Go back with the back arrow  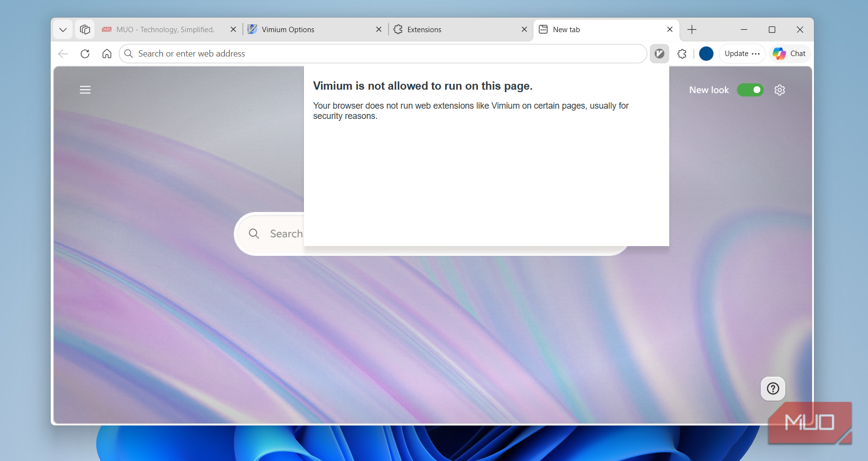tap(63, 54)
